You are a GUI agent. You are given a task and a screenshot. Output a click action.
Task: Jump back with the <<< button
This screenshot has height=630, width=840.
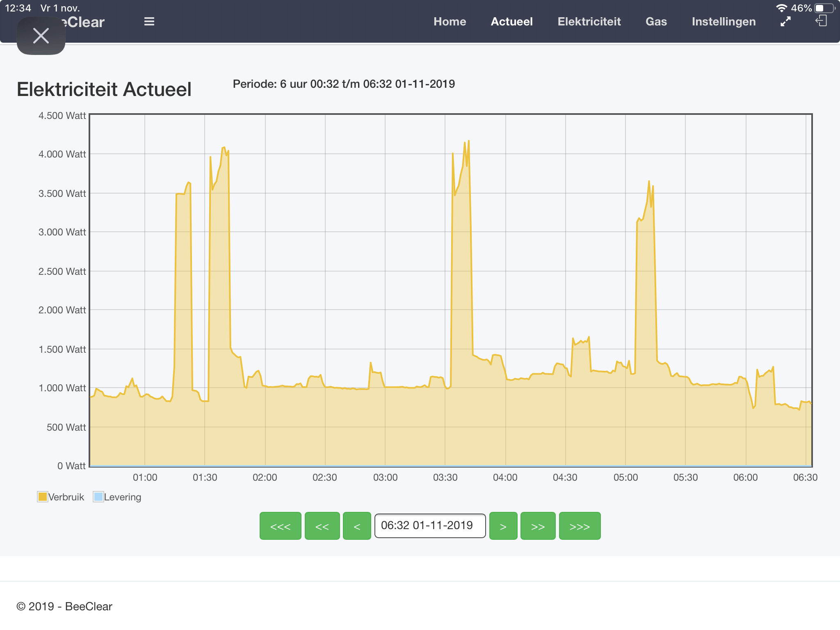click(x=280, y=526)
